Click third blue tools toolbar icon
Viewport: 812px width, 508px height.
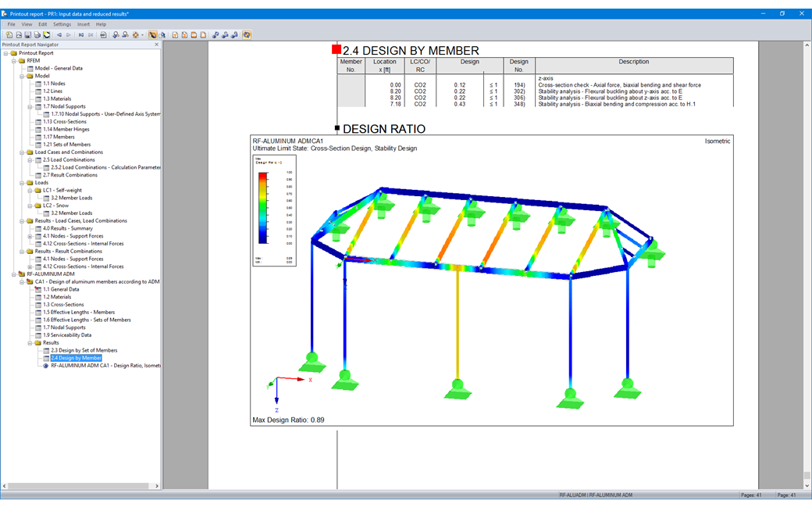tap(234, 34)
